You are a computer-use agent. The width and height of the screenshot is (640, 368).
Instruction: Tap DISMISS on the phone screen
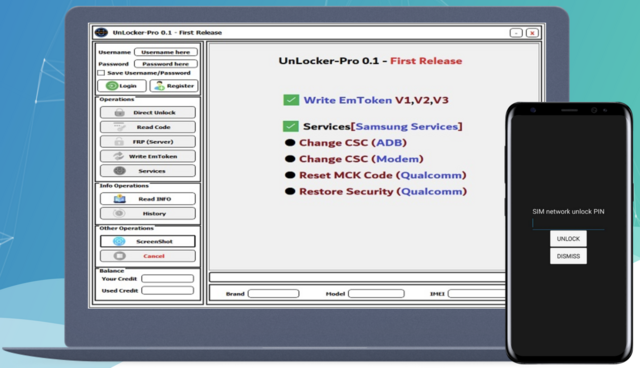tap(568, 256)
